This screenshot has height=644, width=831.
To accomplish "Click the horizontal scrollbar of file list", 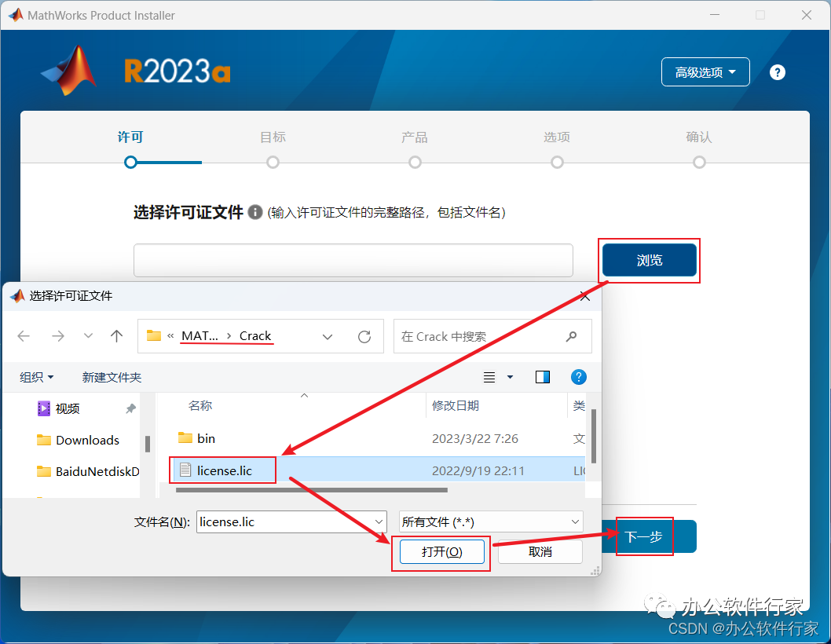I will (312, 490).
